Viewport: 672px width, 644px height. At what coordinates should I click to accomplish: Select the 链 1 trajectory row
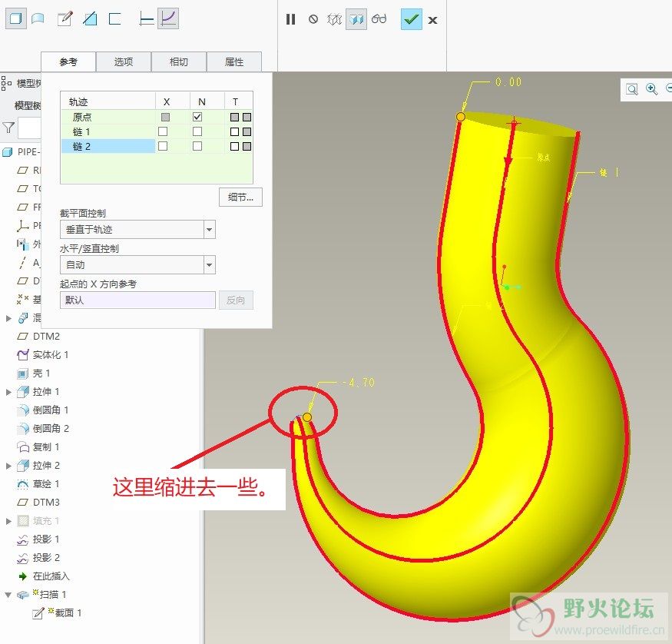pyautogui.click(x=157, y=131)
